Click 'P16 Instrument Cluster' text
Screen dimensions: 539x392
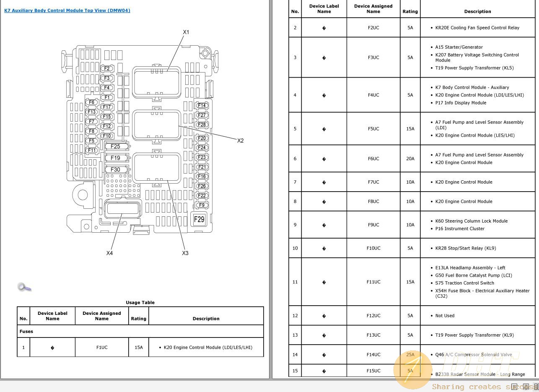click(460, 228)
